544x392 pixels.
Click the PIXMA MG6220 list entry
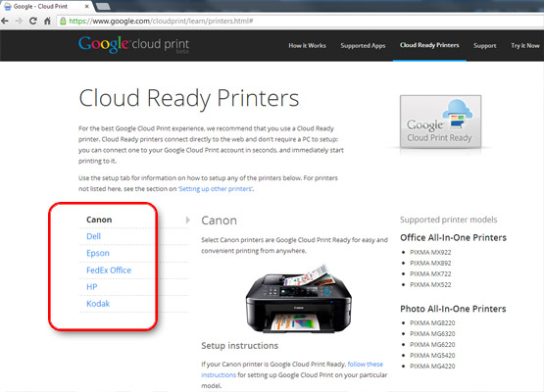point(432,345)
